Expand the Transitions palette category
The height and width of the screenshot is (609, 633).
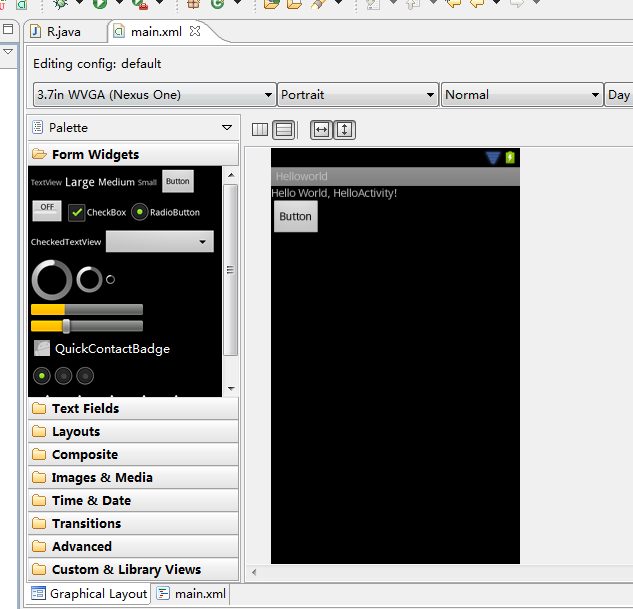(x=133, y=523)
